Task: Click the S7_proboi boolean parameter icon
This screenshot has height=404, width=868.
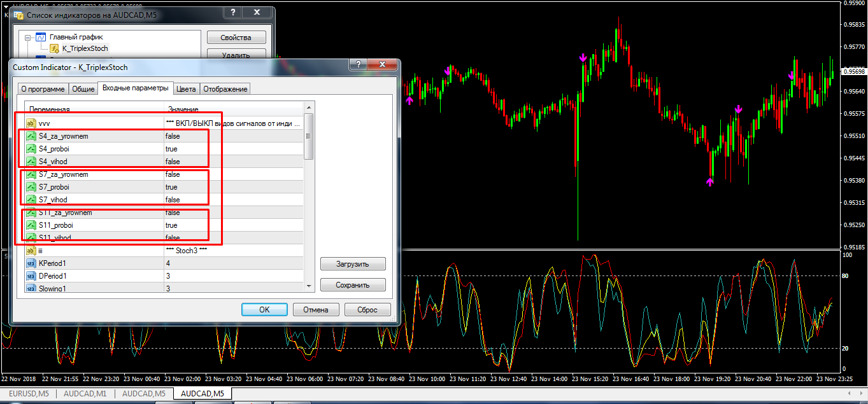Action: pos(31,187)
